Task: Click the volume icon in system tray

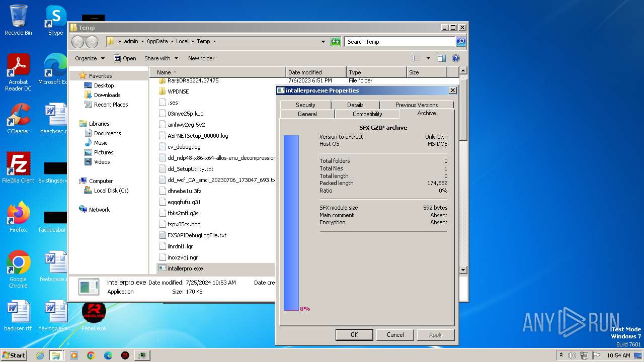Action: [x=572, y=355]
